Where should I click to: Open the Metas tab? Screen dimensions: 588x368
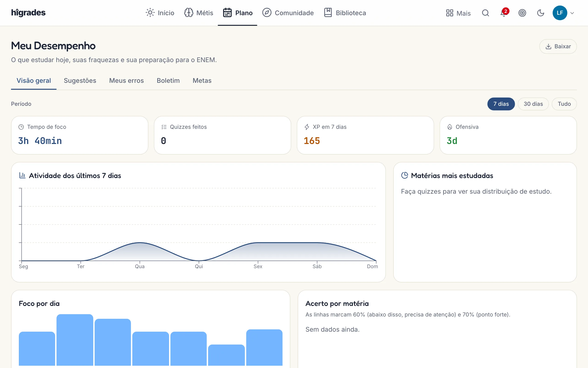point(202,80)
